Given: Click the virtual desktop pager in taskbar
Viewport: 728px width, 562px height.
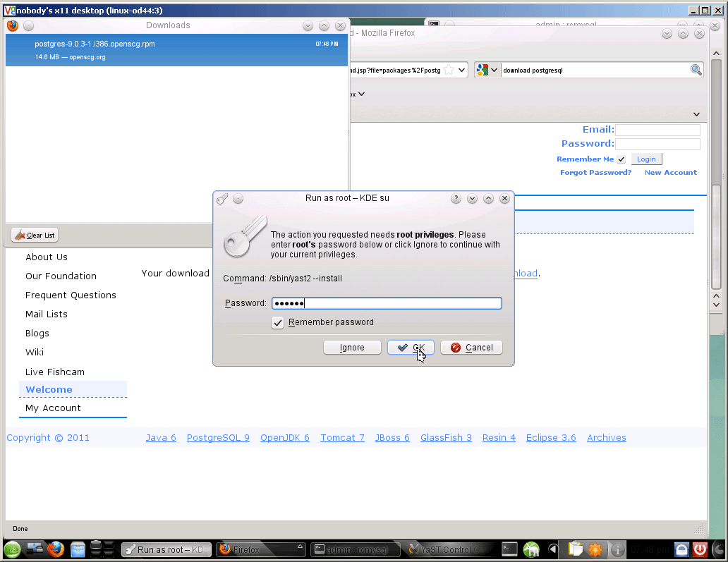Looking at the screenshot, I should [x=102, y=549].
